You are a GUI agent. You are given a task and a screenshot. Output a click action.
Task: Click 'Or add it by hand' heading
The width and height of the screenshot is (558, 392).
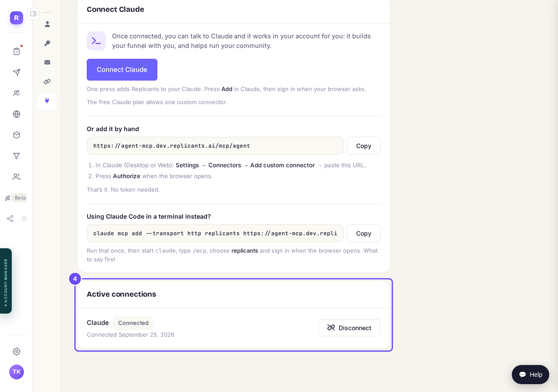113,129
